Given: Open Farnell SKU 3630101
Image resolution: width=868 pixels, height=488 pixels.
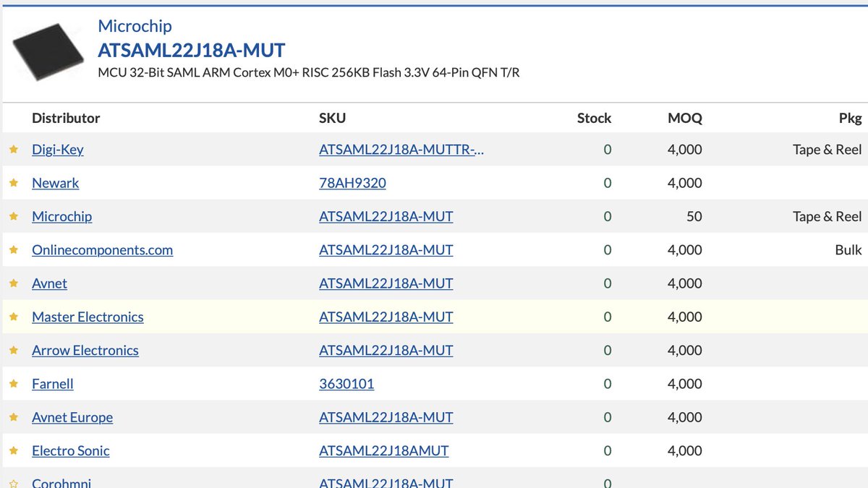Looking at the screenshot, I should tap(346, 384).
